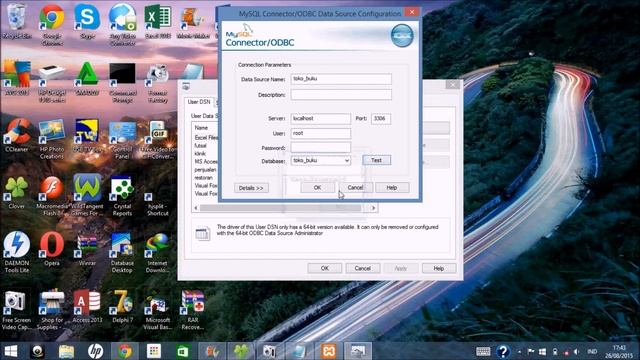The width and height of the screenshot is (640, 360).
Task: Select the "klinik" row in the DSN list
Action: [200, 153]
